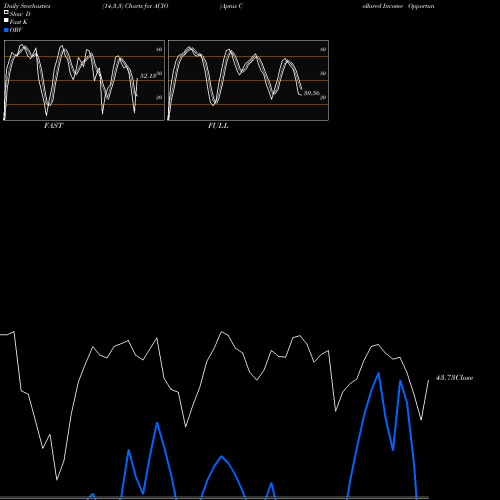Screen dimensions: 500x500
Task: Click the 52.13 value in FAST chart
Action: click(148, 76)
